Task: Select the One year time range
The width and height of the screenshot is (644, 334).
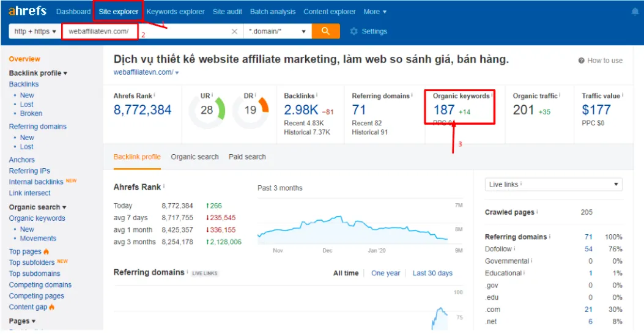Action: 385,273
